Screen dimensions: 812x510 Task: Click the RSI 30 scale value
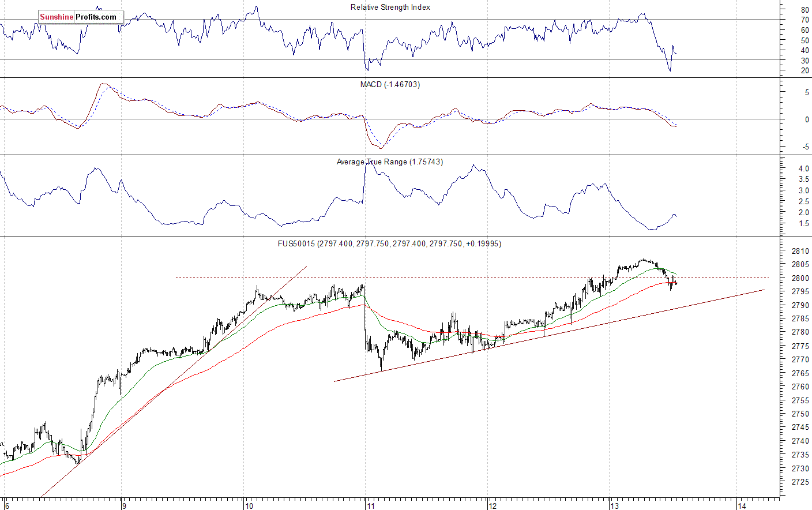coord(805,61)
